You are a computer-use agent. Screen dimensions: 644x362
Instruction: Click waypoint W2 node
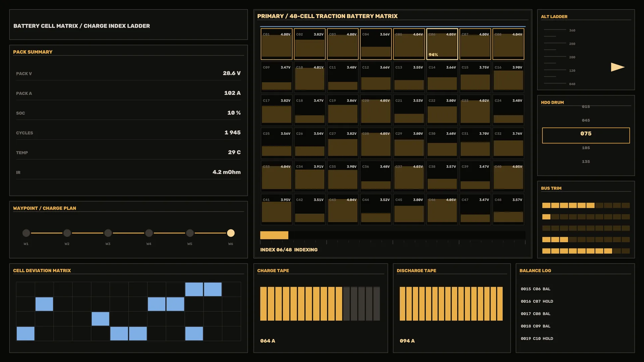coord(67,233)
